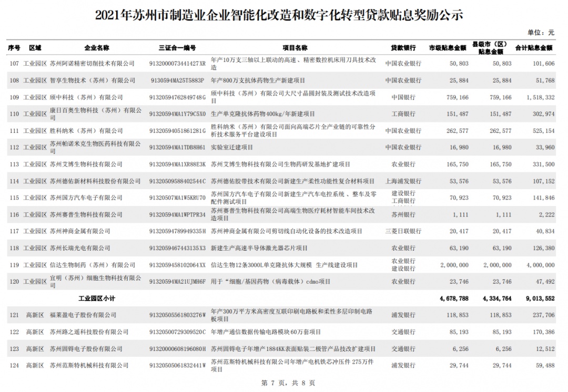Select company 信达生物制药（苏州）有限公司

[93, 265]
